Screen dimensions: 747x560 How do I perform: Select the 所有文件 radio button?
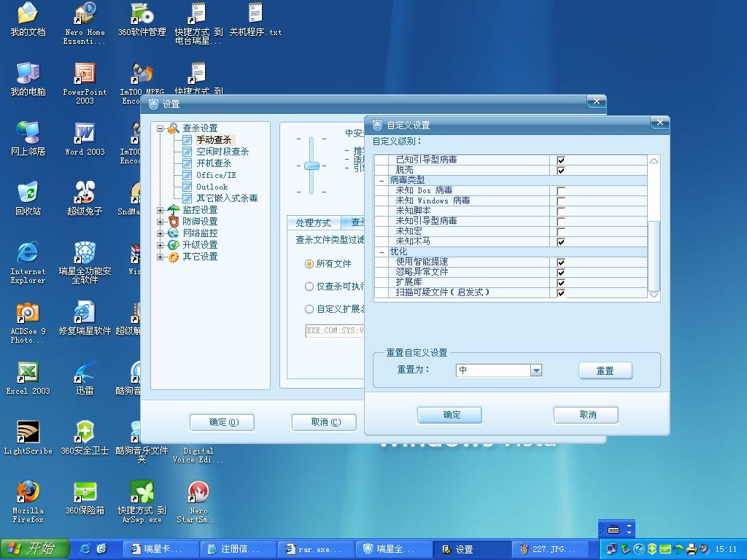click(x=309, y=264)
